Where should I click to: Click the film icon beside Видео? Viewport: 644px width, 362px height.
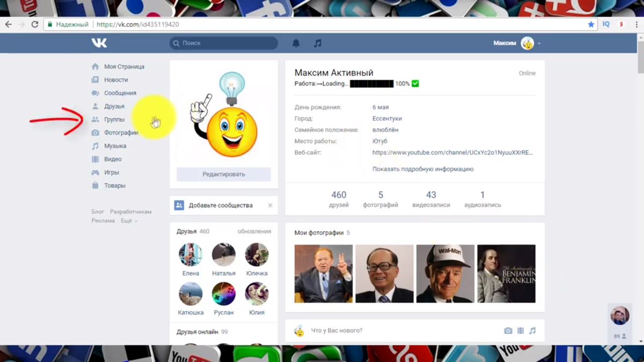95,159
